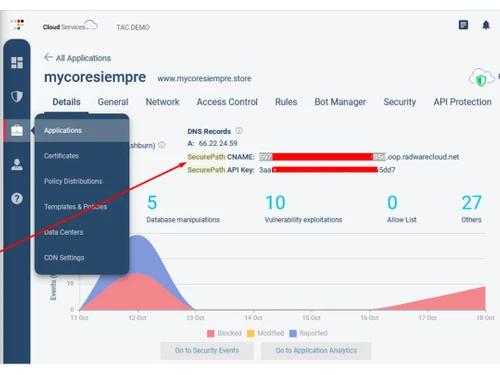Click the 15 Oct axis label
The height and width of the screenshot is (375, 500).
[x=311, y=318]
